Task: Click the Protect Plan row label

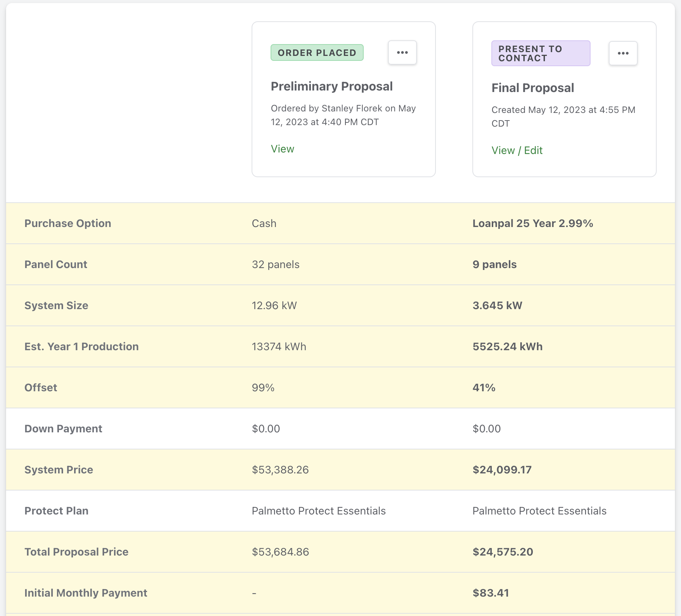Action: click(x=56, y=511)
